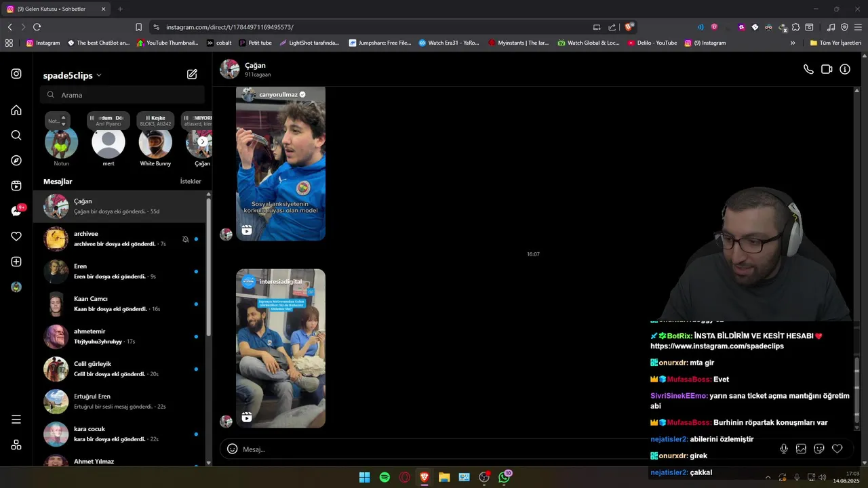Open Messages icon with 9+ badge
Viewport: 868px width, 488px height.
(x=18, y=211)
